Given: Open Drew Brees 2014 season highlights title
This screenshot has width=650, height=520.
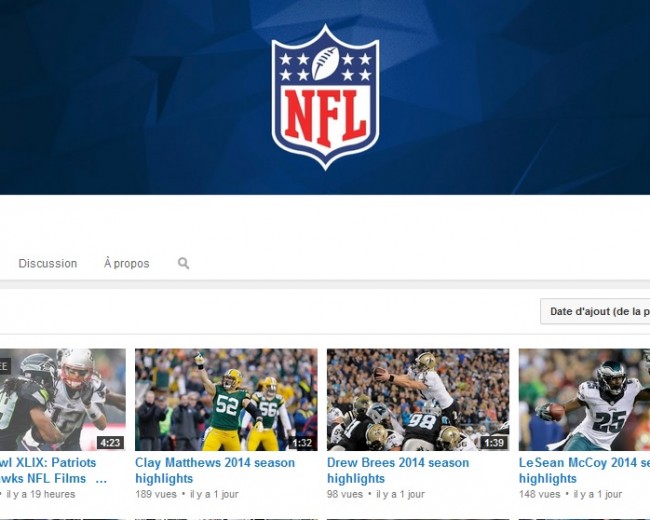Looking at the screenshot, I should (x=398, y=470).
